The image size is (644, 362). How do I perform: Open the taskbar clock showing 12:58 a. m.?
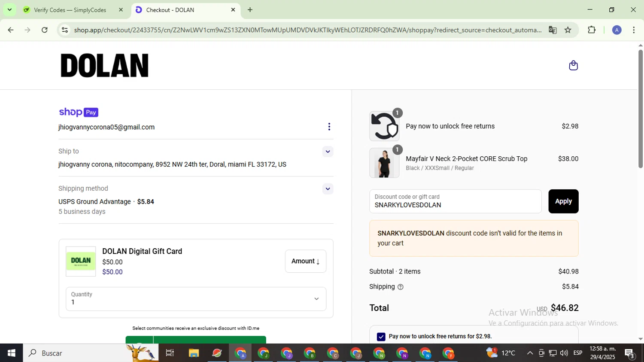coord(603,353)
